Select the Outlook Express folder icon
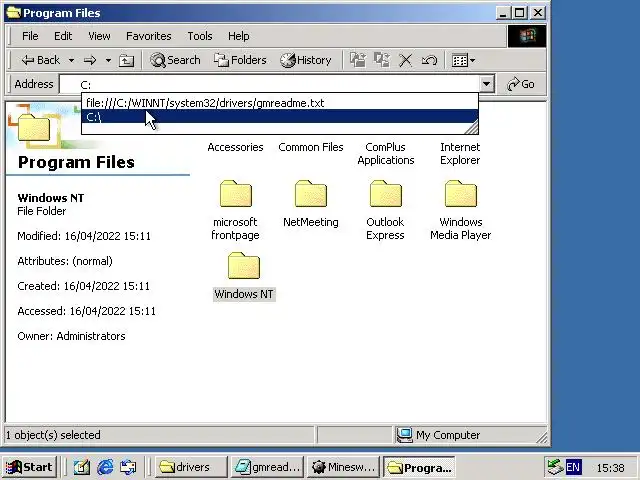This screenshot has height=480, width=640. [x=386, y=194]
